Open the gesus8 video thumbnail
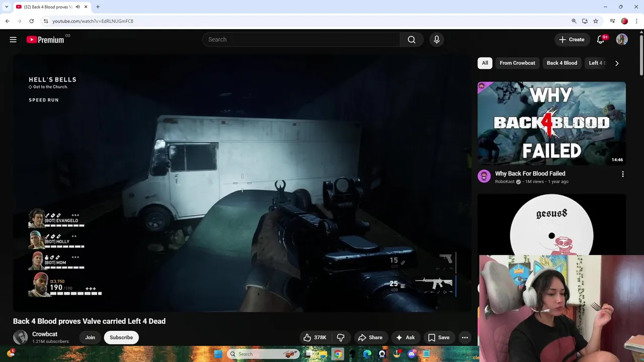 (x=551, y=225)
